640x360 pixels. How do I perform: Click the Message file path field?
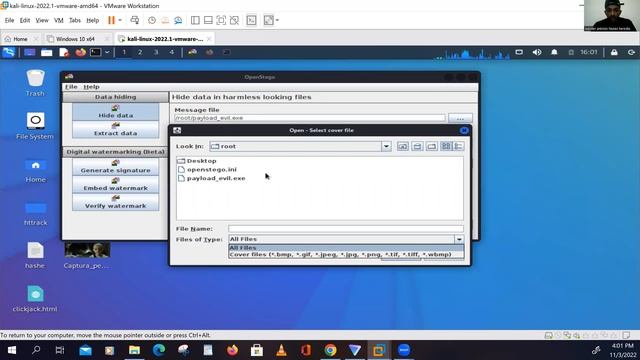[310, 118]
